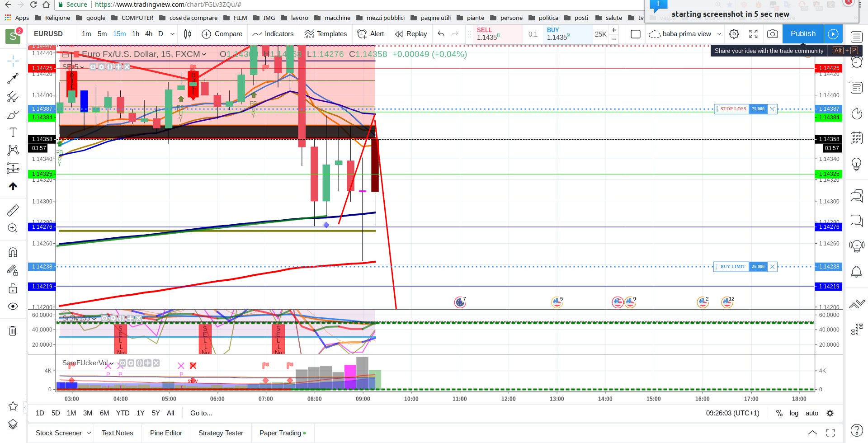
Task: Toggle percent scale on price axis
Action: 779,413
